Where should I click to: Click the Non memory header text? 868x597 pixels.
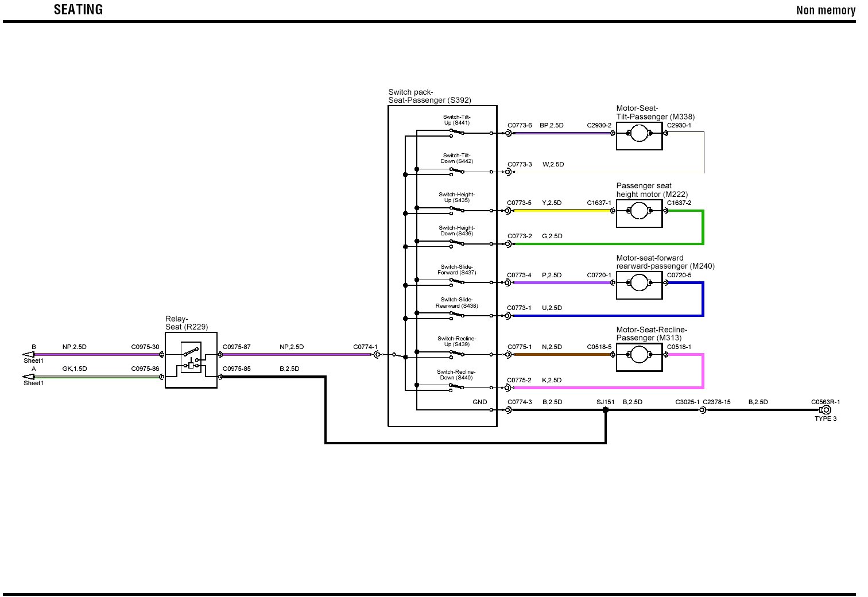[825, 10]
